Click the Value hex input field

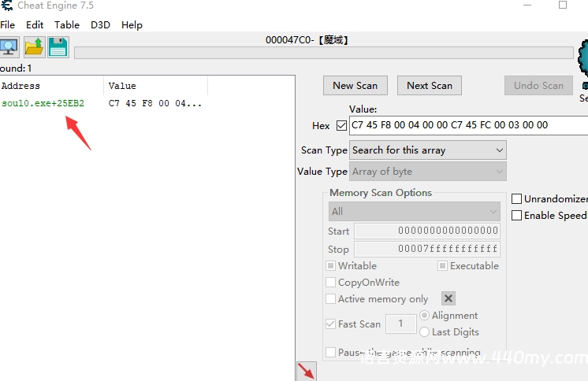469,125
